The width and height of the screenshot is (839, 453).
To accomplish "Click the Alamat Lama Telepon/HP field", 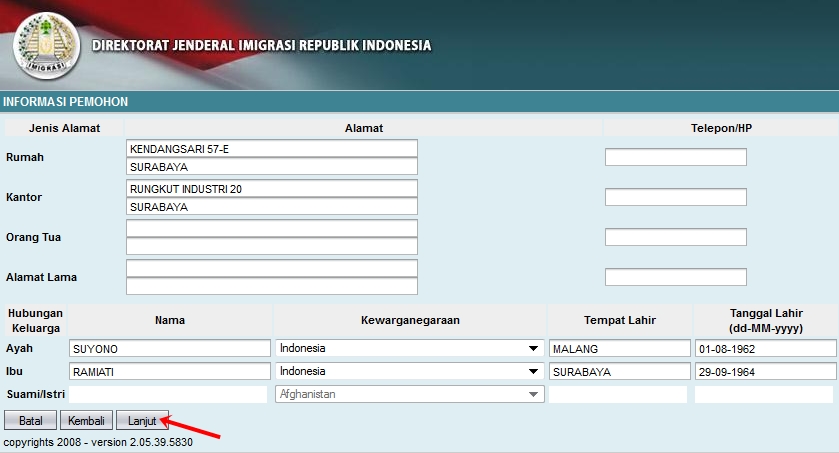I will point(676,277).
